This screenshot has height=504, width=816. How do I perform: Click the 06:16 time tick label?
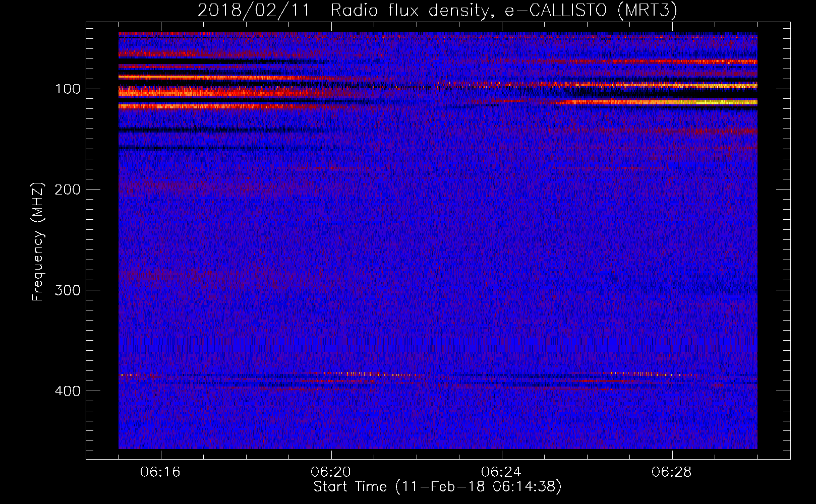click(160, 472)
